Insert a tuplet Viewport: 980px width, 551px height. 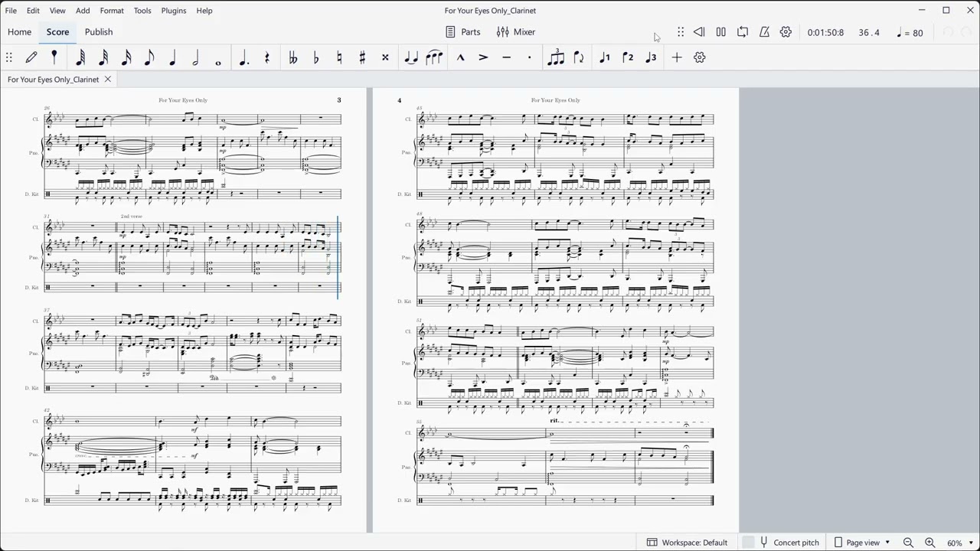(x=556, y=57)
